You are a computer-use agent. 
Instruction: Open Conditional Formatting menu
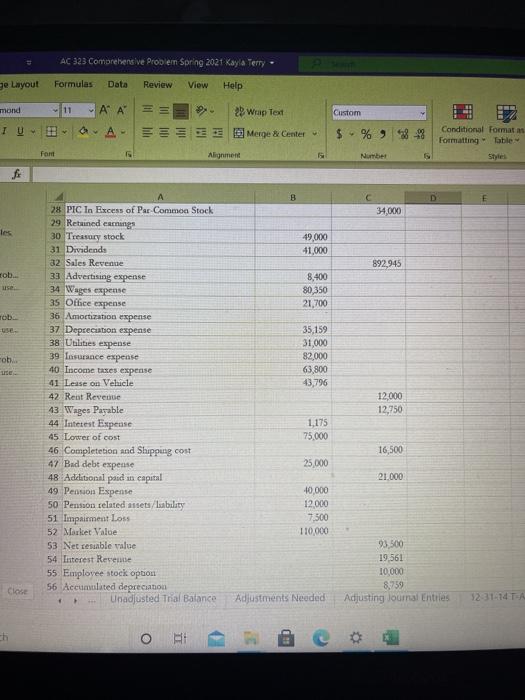(462, 124)
